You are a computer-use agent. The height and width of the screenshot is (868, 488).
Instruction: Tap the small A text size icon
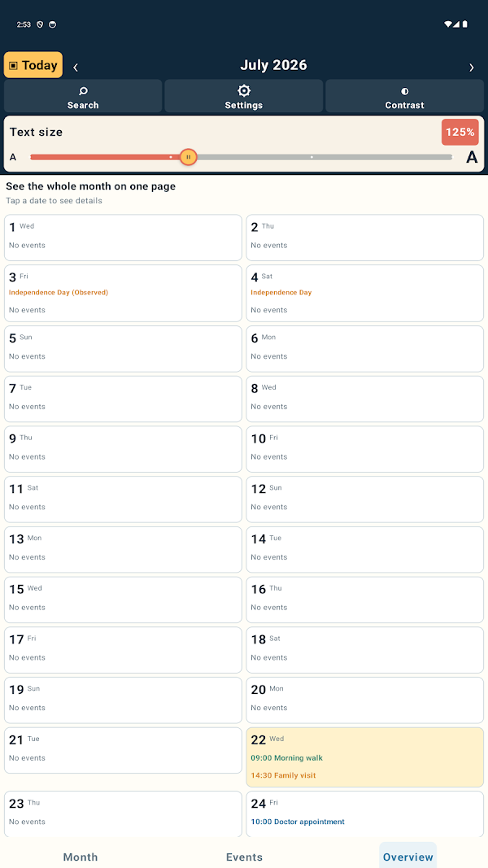[13, 157]
